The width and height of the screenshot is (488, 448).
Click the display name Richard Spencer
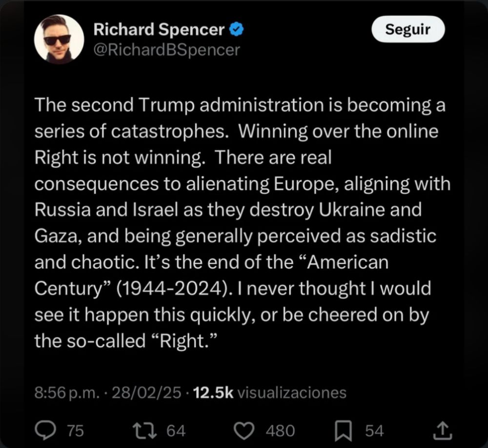pos(158,29)
